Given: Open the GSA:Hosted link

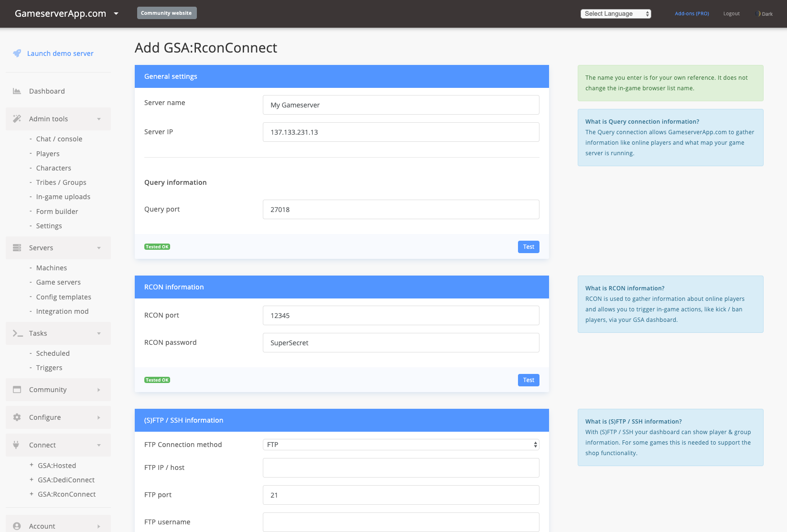Looking at the screenshot, I should (x=57, y=466).
